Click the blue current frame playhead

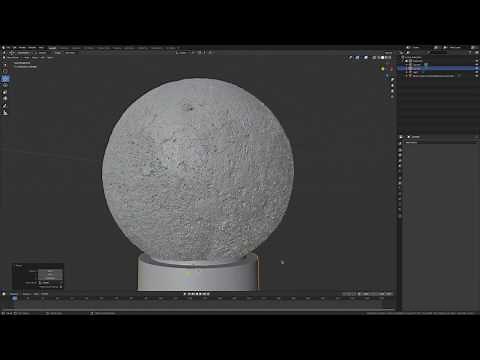click(x=14, y=298)
